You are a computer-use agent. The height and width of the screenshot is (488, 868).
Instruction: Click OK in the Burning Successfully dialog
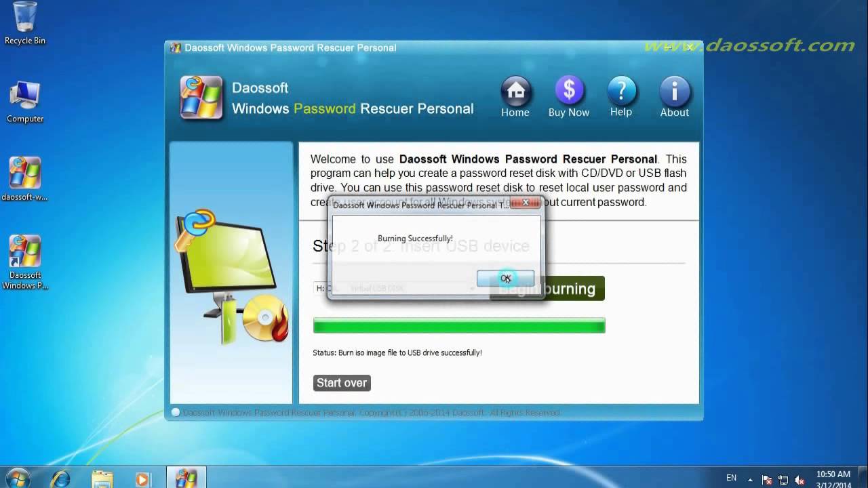click(505, 279)
